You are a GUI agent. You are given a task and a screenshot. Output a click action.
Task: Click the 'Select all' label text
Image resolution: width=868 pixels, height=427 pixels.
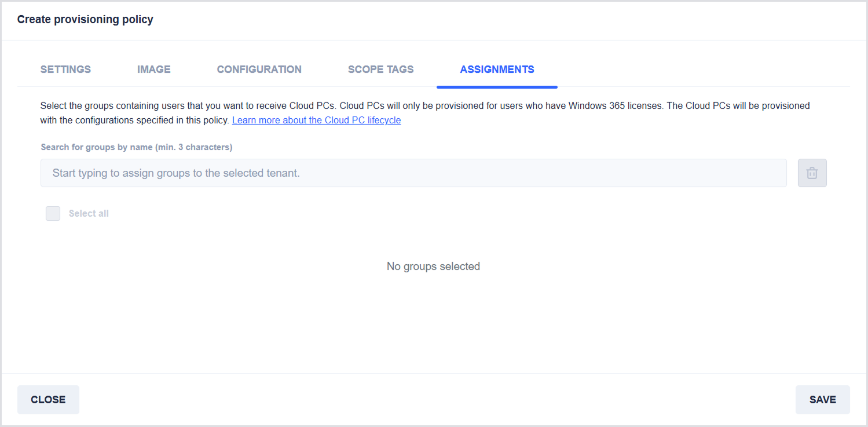click(89, 214)
